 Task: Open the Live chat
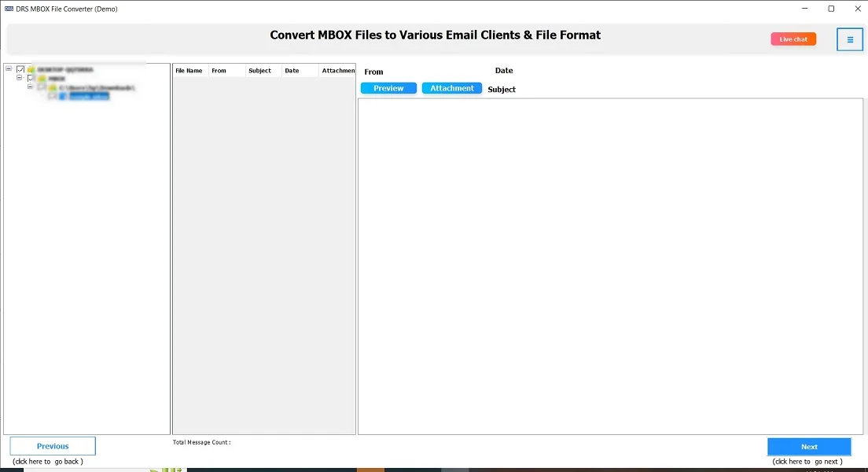point(793,39)
